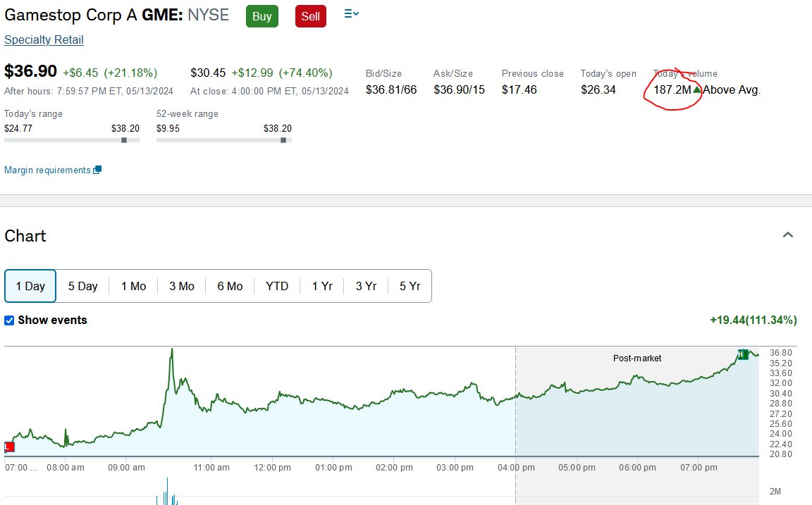
Task: Select the 3 Yr chart range
Action: 366,286
